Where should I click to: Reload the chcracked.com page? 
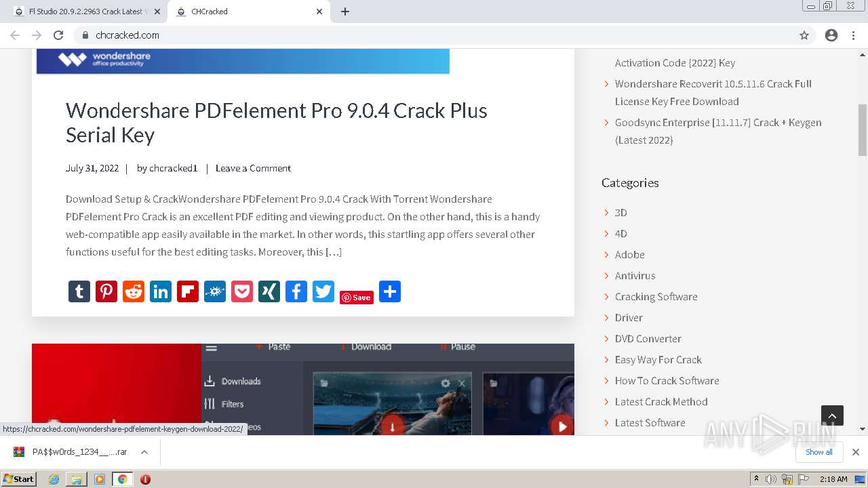pyautogui.click(x=58, y=35)
